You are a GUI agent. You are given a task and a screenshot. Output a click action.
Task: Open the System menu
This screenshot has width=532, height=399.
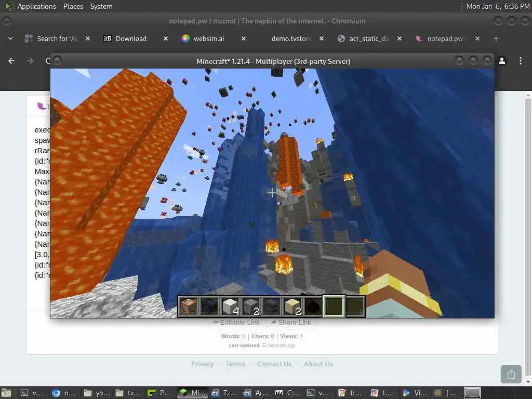[101, 6]
